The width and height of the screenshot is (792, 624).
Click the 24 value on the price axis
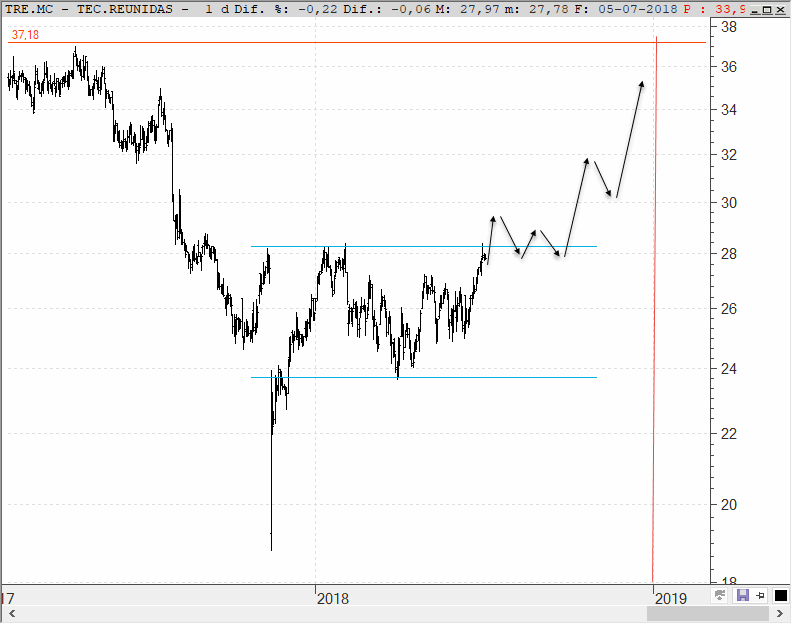pos(729,369)
